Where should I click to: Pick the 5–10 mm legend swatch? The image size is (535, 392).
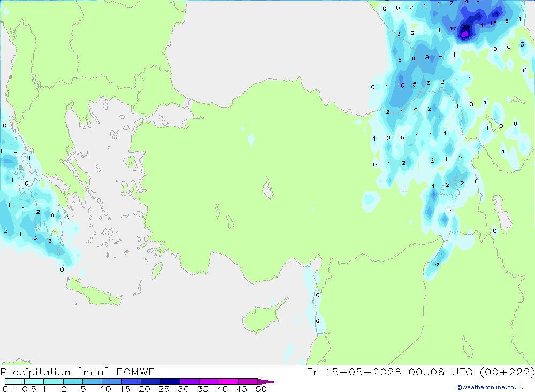(x=92, y=381)
